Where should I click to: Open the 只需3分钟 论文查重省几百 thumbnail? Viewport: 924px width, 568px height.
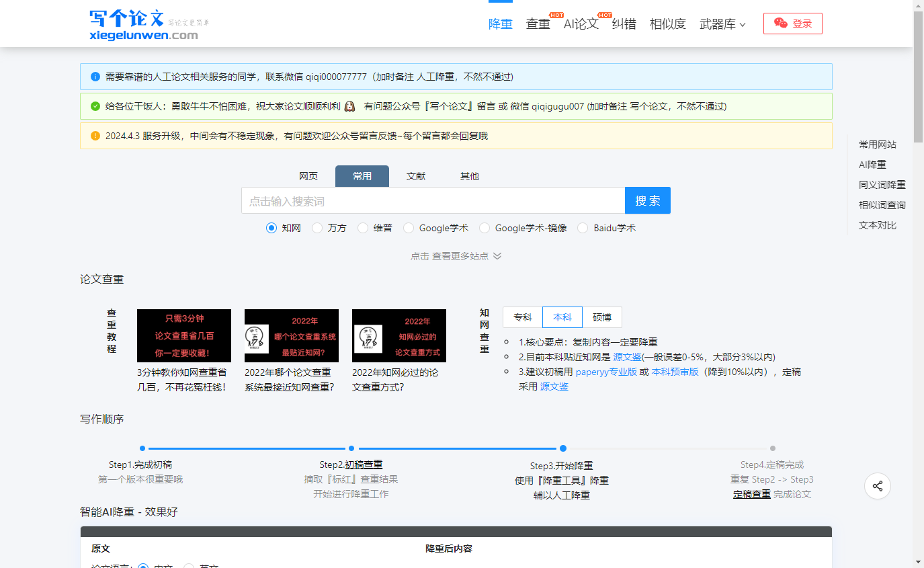184,335
